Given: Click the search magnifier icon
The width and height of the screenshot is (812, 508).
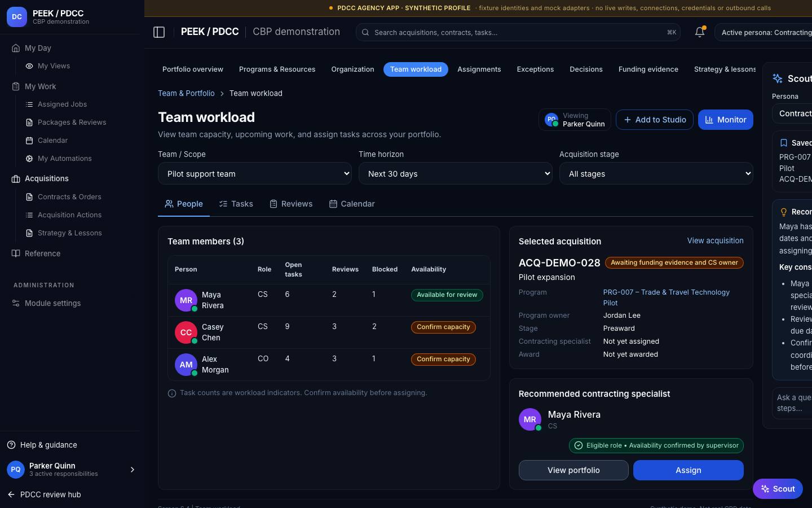Looking at the screenshot, I should coord(365,32).
